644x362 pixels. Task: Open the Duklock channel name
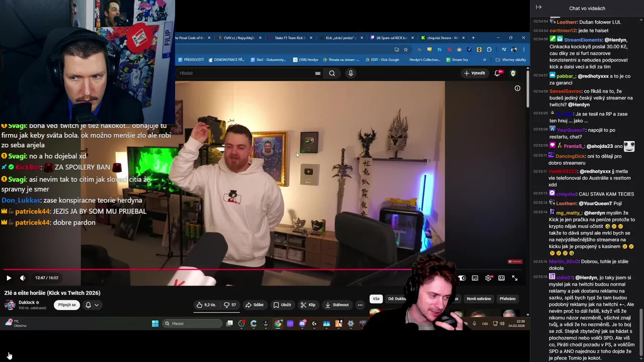pyautogui.click(x=27, y=303)
